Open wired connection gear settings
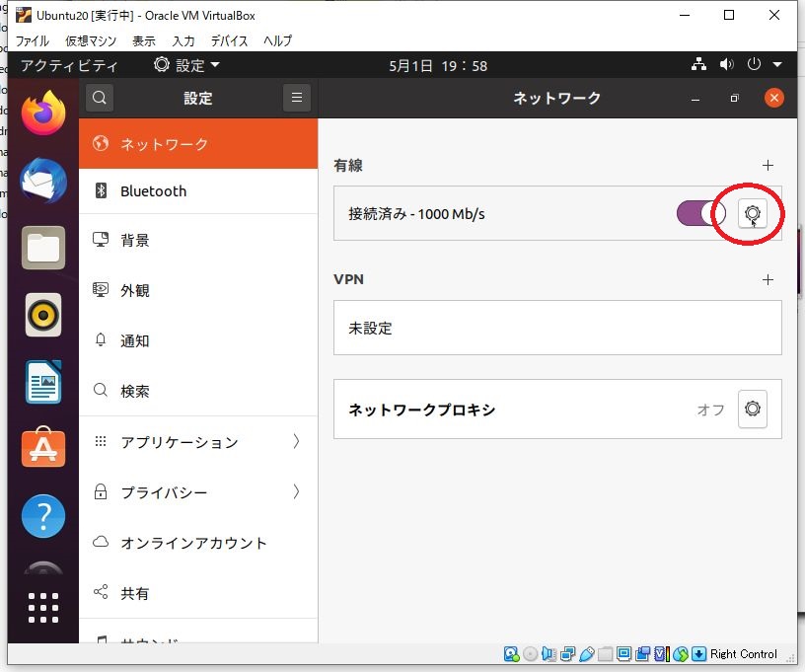 pos(752,213)
